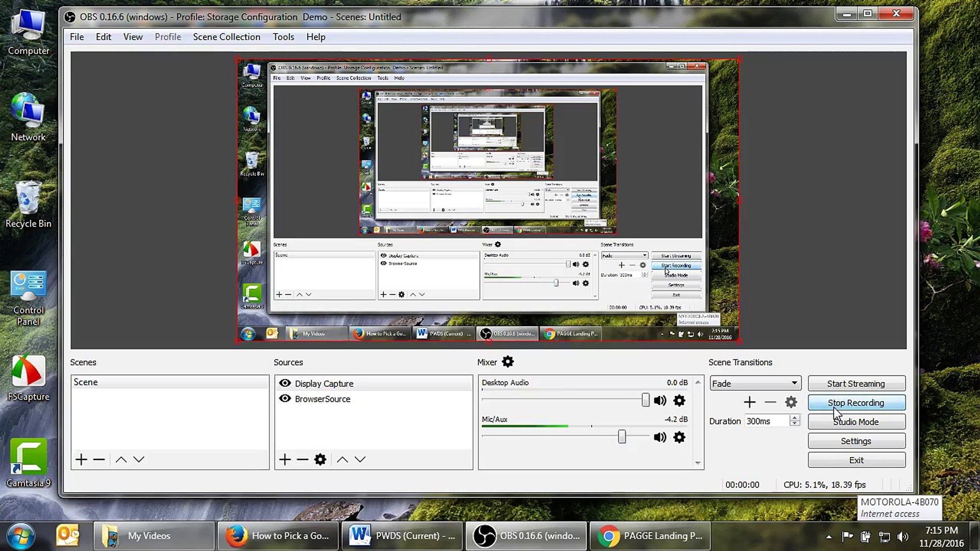Image resolution: width=980 pixels, height=551 pixels.
Task: Remove selected source with minus icon
Action: 302,460
